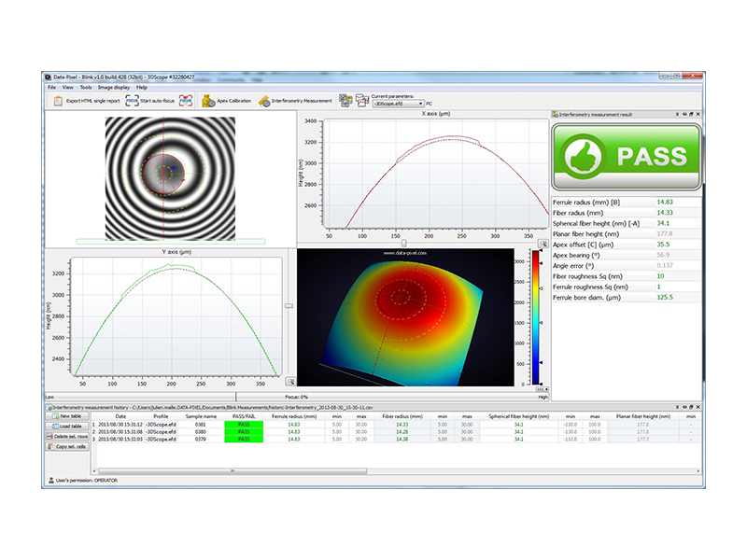Select history row with sample 0379
Image resolution: width=747 pixels, height=560 pixels.
coord(396,439)
